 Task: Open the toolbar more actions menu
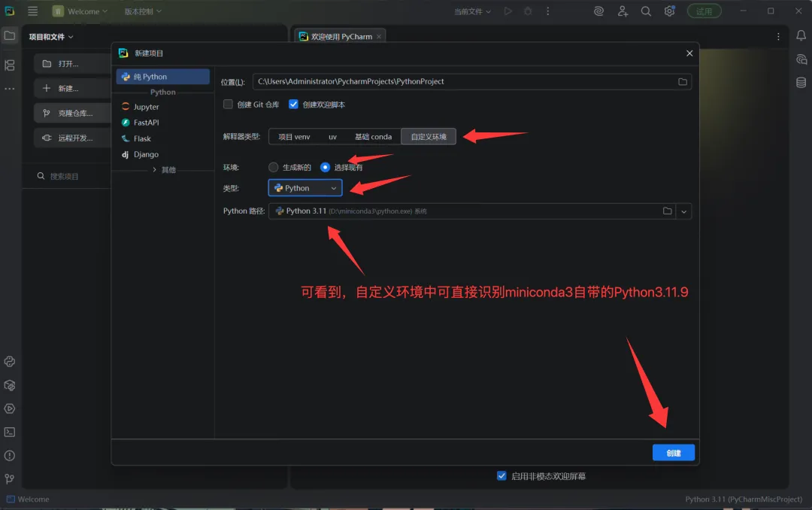click(548, 11)
